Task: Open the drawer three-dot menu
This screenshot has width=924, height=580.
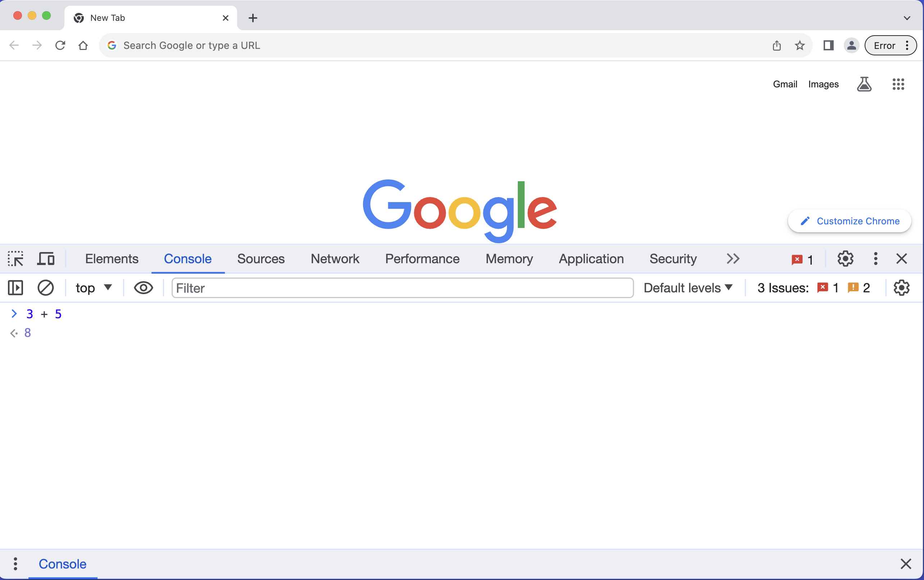Action: click(15, 564)
